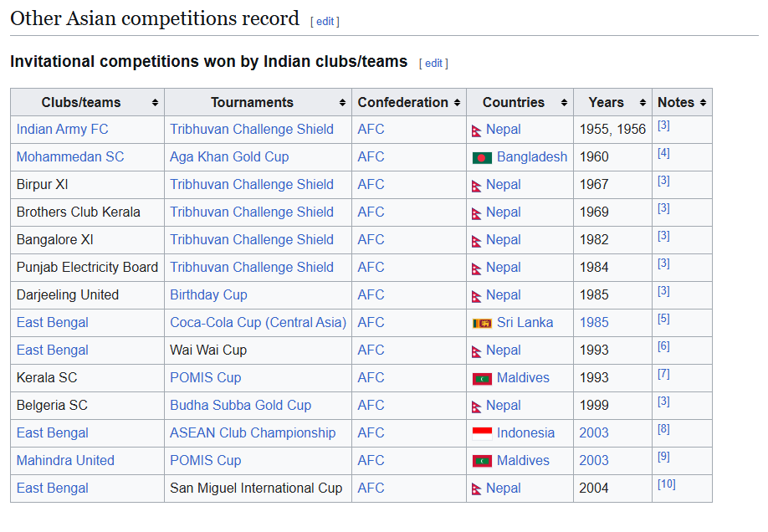The width and height of the screenshot is (768, 532).
Task: Sort table by Years column arrows
Action: (x=643, y=102)
